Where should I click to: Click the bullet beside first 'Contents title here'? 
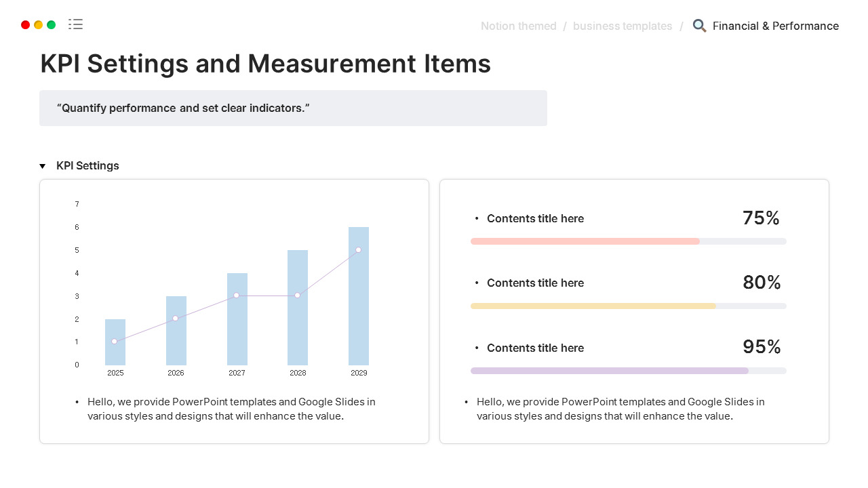pos(477,218)
